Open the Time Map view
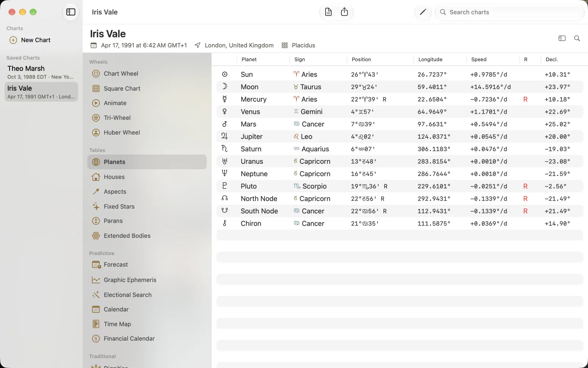The width and height of the screenshot is (588, 368). click(x=147, y=324)
